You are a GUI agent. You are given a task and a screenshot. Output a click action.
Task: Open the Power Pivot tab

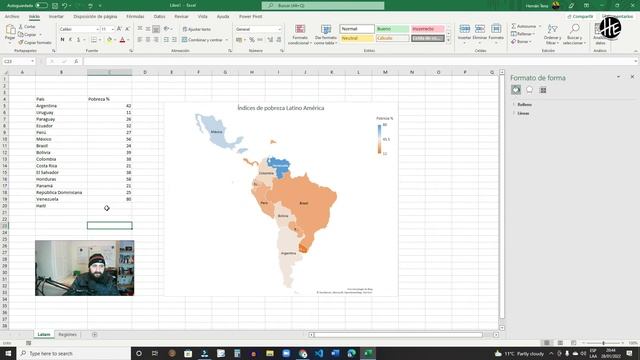[x=251, y=17]
